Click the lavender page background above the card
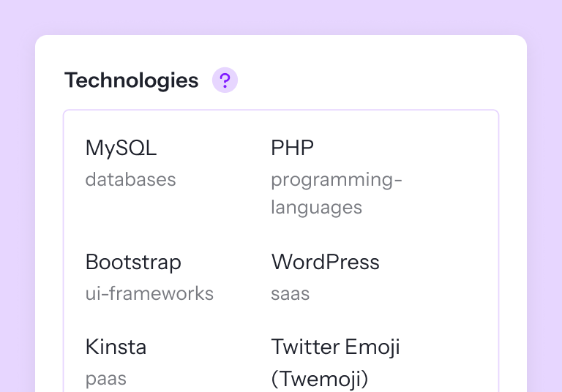Viewport: 562px width, 392px height. click(281, 16)
